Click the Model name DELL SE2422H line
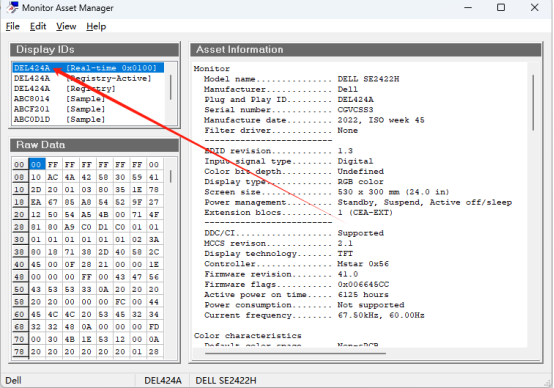 [x=301, y=79]
